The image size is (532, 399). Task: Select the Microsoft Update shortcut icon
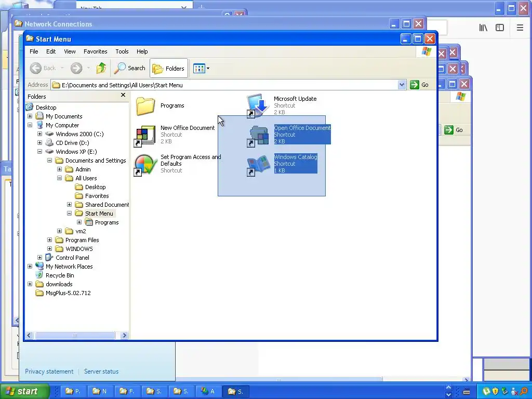tap(258, 106)
